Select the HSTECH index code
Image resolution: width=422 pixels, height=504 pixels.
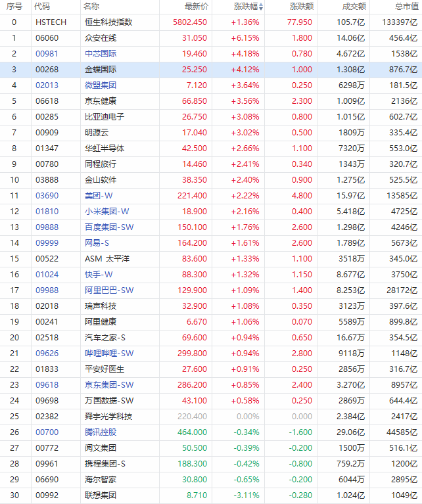(x=51, y=22)
